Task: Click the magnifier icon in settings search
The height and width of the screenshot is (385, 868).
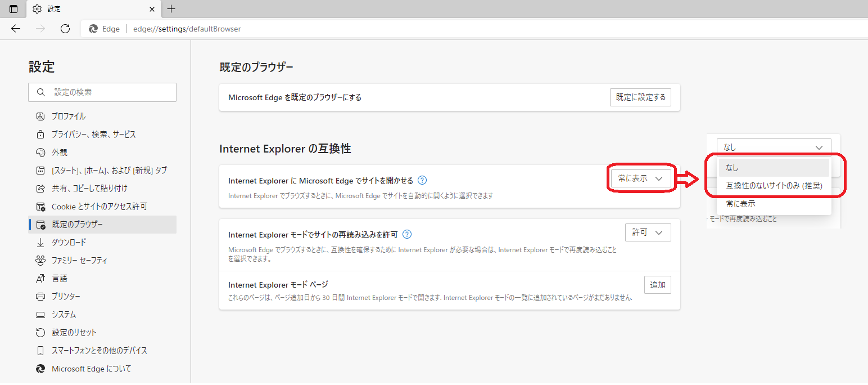Action: click(40, 92)
